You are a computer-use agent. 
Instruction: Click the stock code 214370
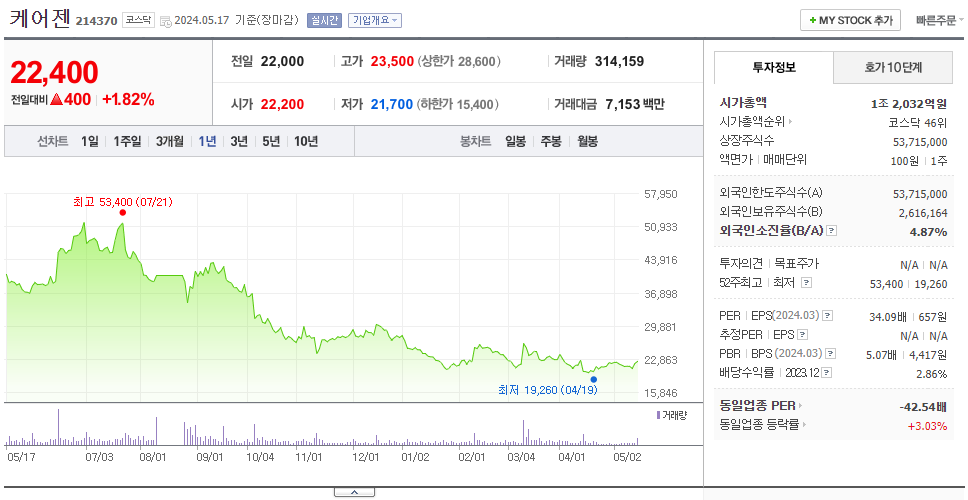click(96, 21)
